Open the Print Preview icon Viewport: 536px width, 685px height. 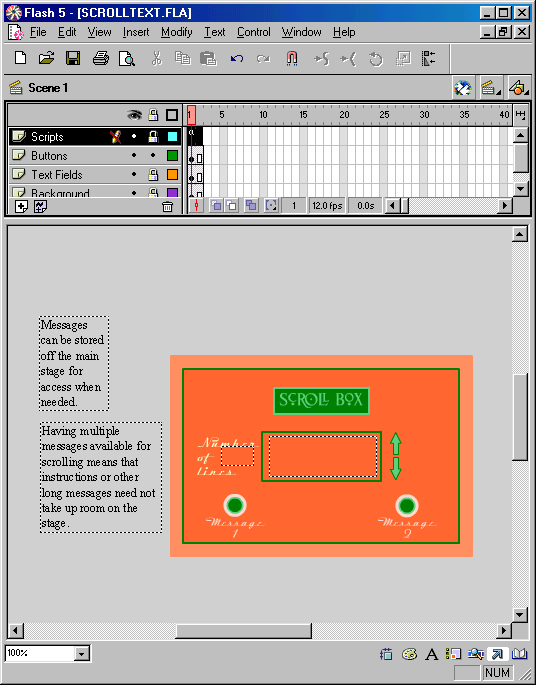(127, 59)
